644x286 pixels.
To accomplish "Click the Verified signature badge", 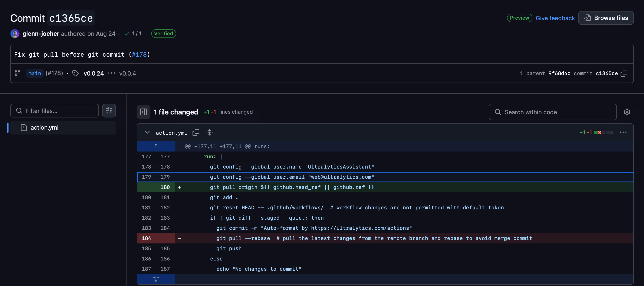I will click(x=164, y=33).
